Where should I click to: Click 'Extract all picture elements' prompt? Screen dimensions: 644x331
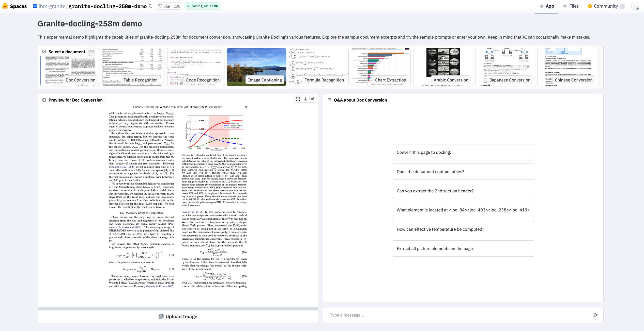pos(463,249)
